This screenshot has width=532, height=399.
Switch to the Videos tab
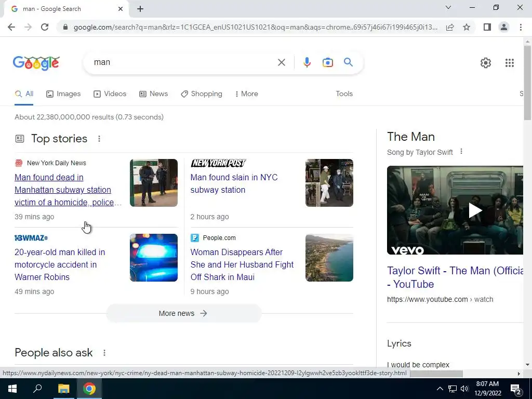pyautogui.click(x=110, y=94)
